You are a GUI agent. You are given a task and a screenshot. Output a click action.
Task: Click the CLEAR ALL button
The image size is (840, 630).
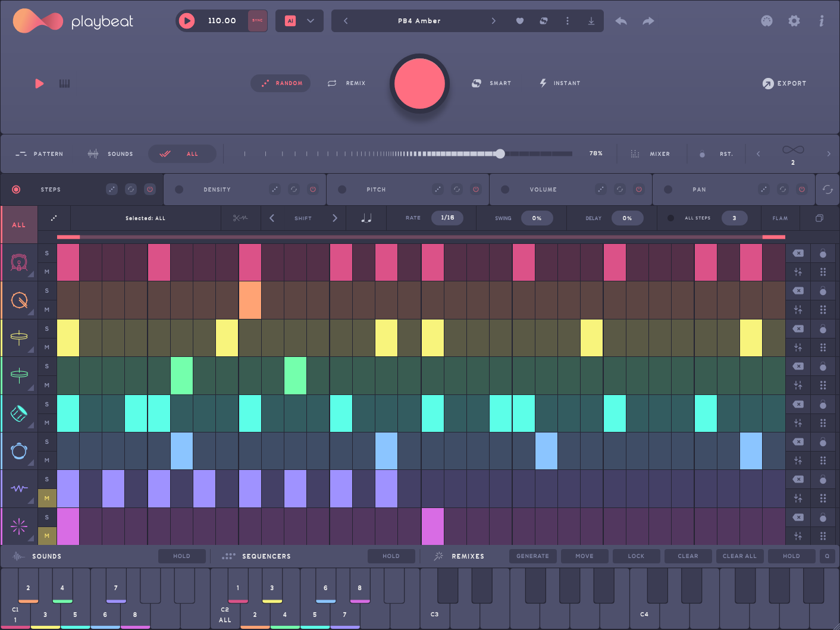(x=739, y=556)
